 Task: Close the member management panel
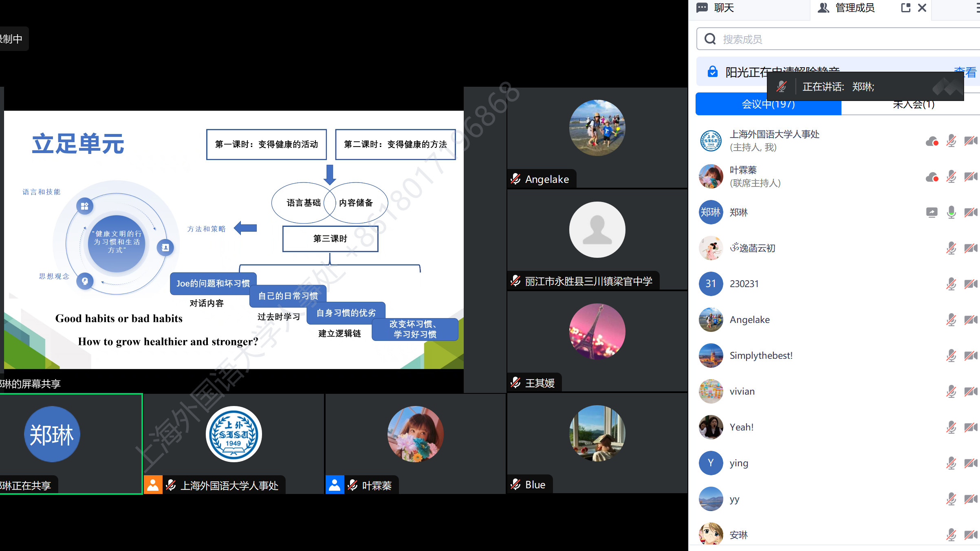pyautogui.click(x=922, y=8)
